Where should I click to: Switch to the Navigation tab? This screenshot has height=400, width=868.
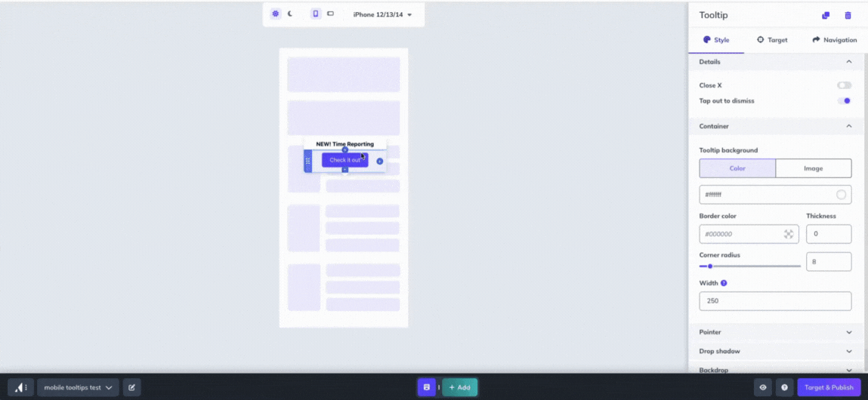point(834,40)
